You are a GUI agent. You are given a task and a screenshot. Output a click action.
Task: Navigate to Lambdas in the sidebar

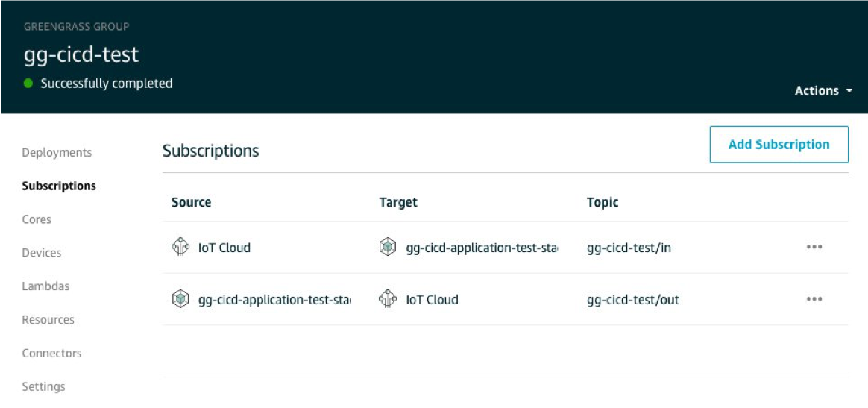point(45,286)
